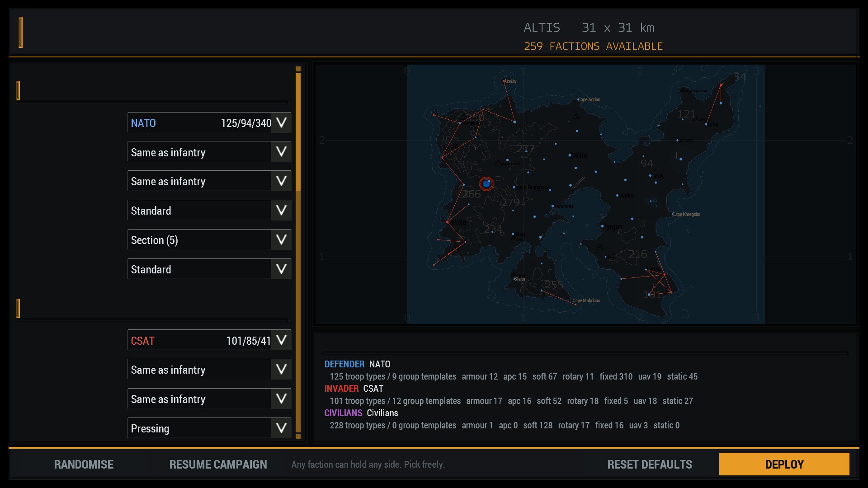The width and height of the screenshot is (868, 488).
Task: Open Same as infantry dropdown directly below NATO
Action: coord(209,152)
